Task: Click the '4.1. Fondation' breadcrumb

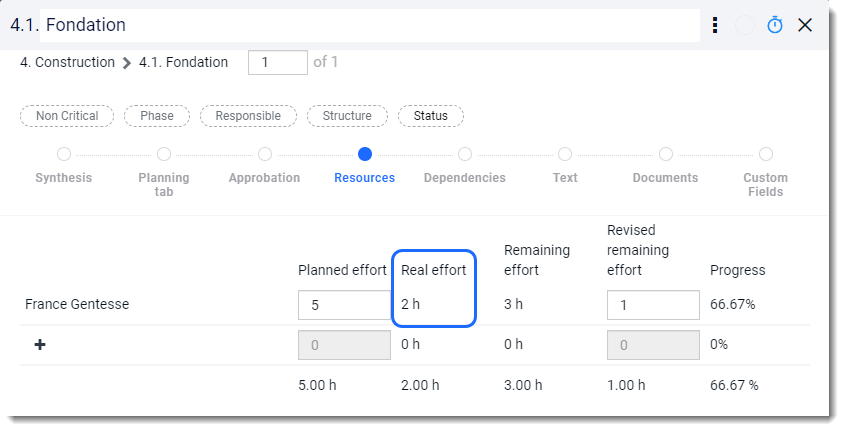Action: click(184, 62)
